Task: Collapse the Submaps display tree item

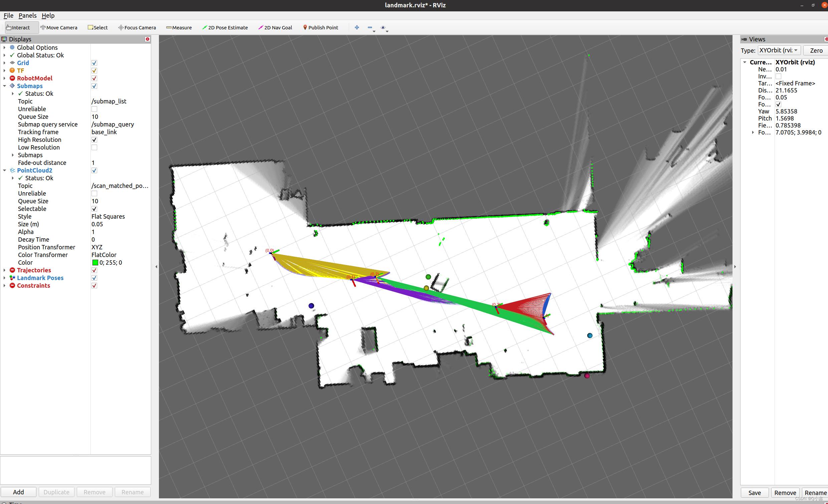Action: point(4,86)
